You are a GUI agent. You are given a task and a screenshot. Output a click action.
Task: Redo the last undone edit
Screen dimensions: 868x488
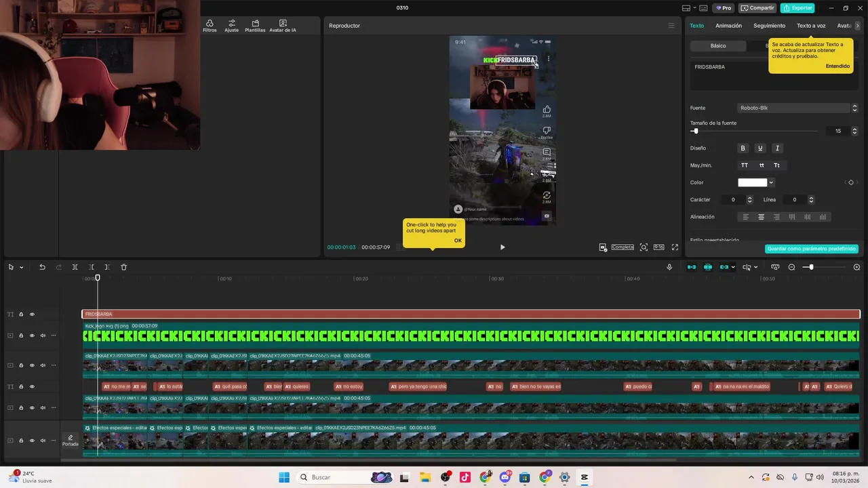click(58, 267)
